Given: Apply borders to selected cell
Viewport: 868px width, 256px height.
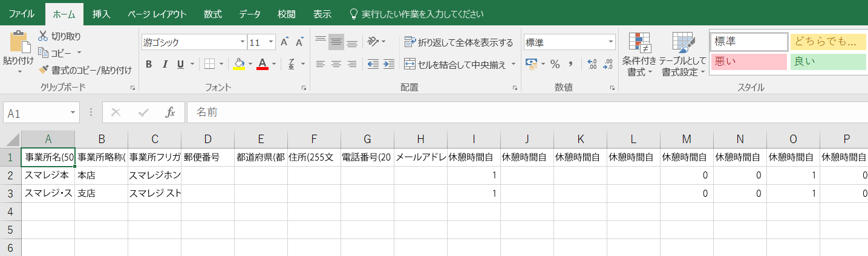Looking at the screenshot, I should click(209, 64).
